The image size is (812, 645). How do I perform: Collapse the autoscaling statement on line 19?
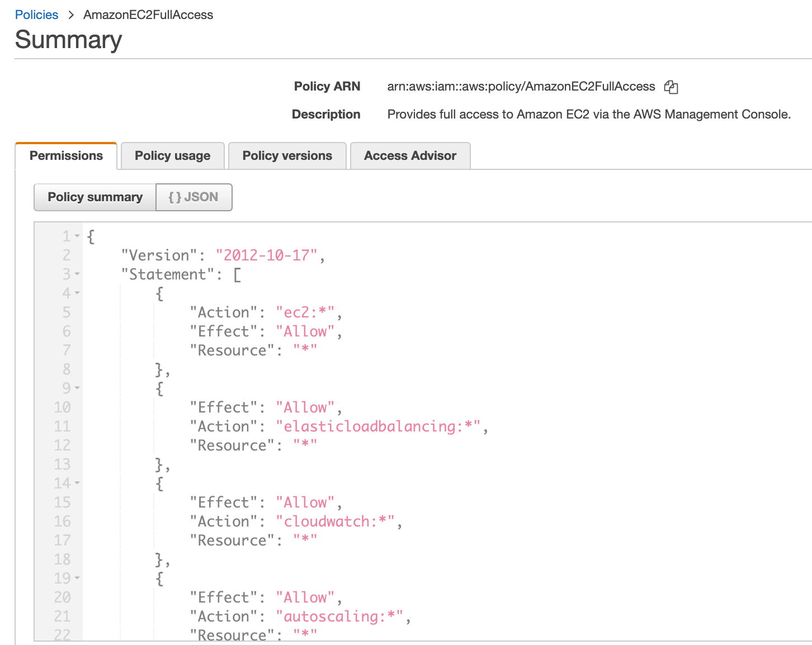77,578
